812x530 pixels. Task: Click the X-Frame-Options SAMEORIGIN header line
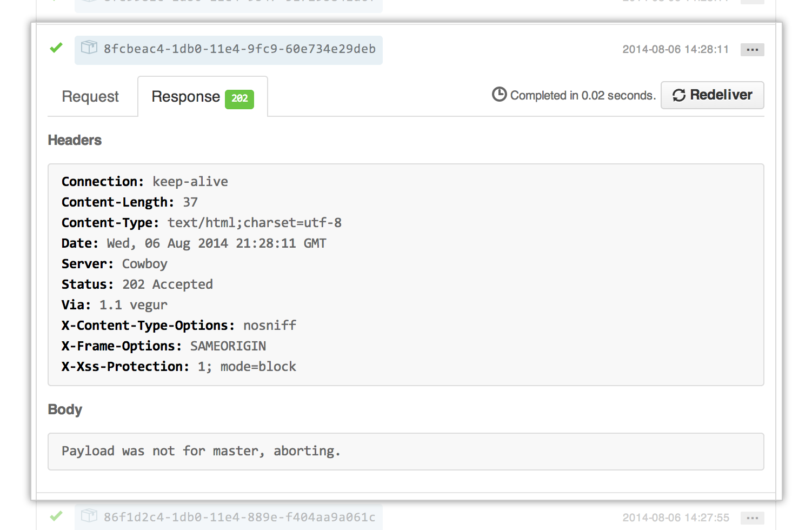tap(164, 346)
